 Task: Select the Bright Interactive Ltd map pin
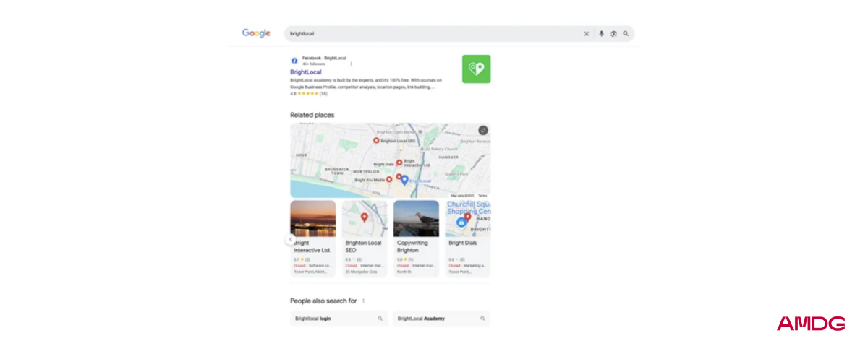(x=399, y=163)
